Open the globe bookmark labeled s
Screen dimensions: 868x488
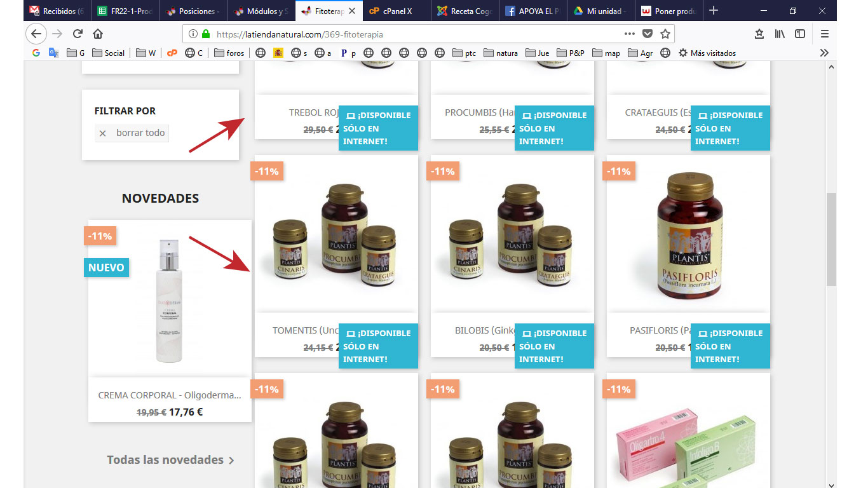point(299,53)
